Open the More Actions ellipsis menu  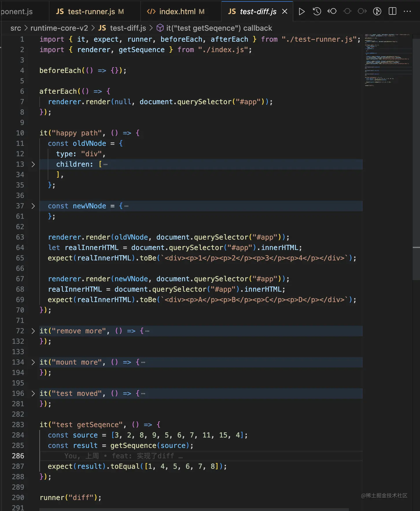pyautogui.click(x=407, y=11)
